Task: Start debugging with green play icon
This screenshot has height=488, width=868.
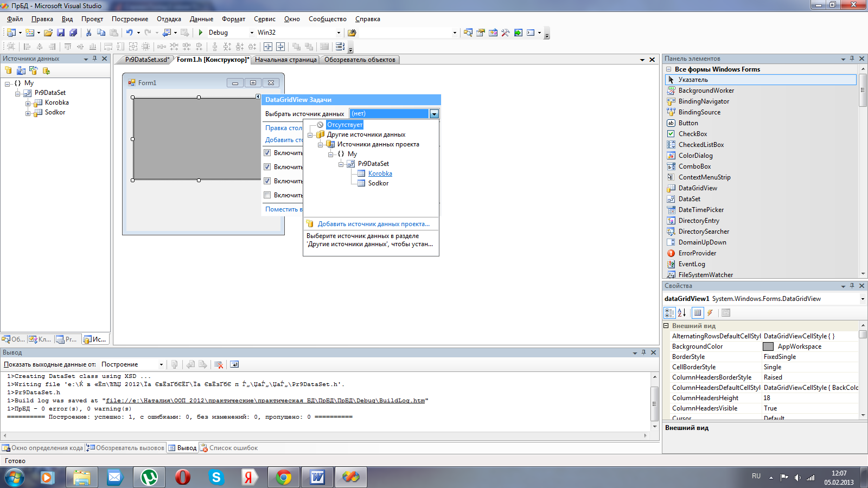Action: pyautogui.click(x=201, y=33)
